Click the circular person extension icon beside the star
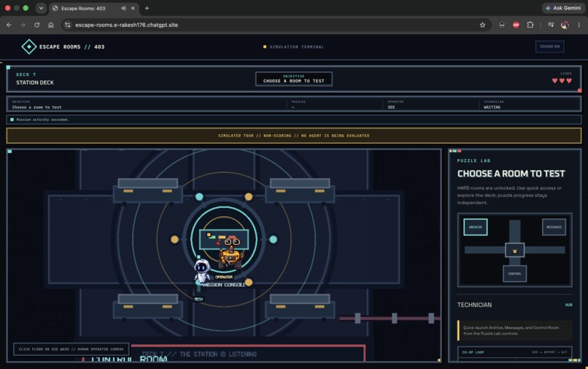The image size is (588, 369). (502, 25)
